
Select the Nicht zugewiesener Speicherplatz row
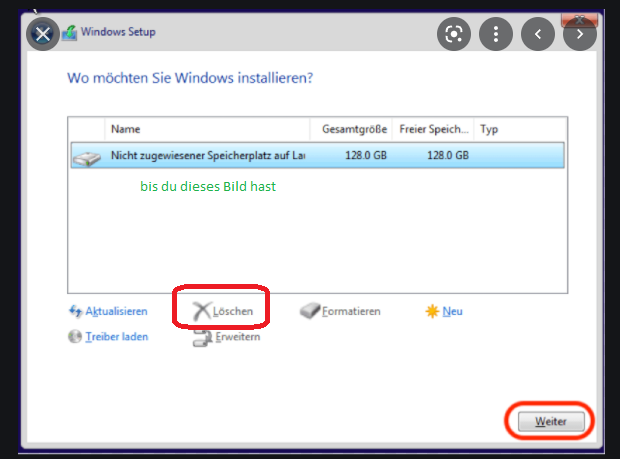[x=318, y=155]
